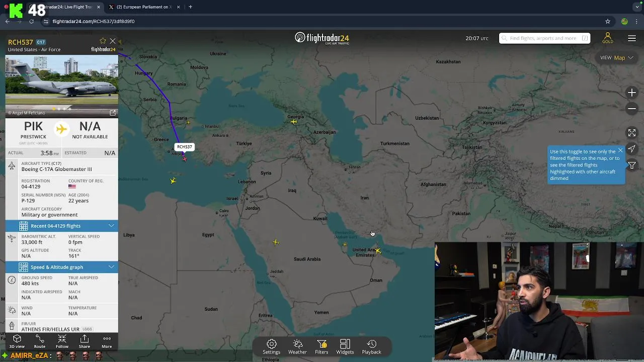Click the Military or government category text

[x=49, y=215]
